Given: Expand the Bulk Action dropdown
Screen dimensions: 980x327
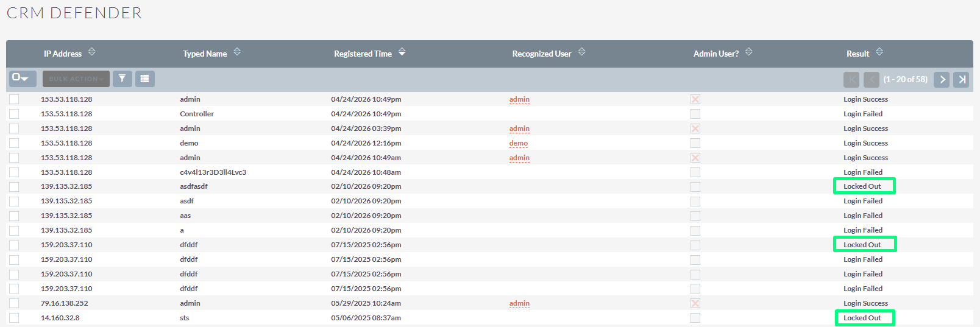Looking at the screenshot, I should (x=76, y=79).
